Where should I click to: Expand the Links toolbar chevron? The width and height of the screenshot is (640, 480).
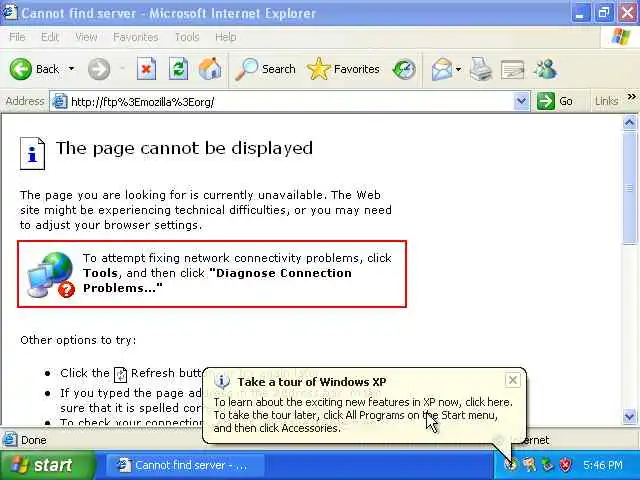[631, 97]
